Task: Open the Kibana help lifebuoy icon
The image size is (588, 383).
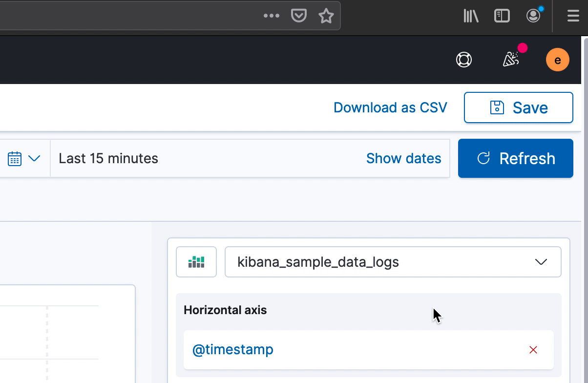Action: (x=463, y=60)
